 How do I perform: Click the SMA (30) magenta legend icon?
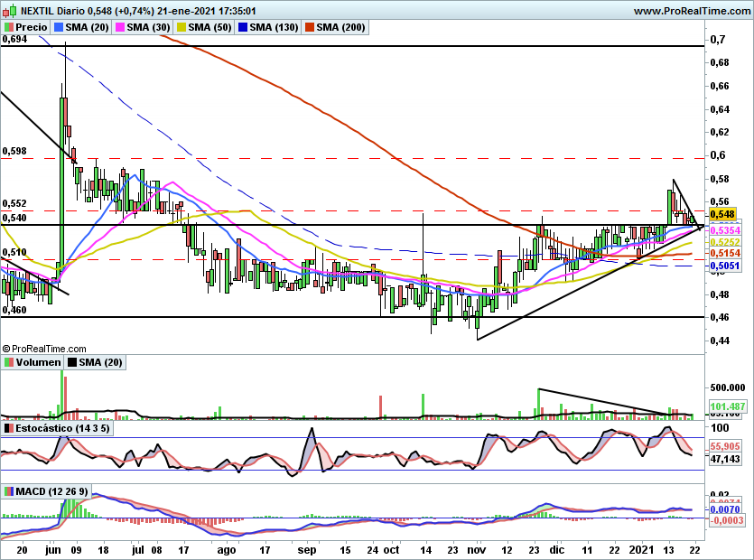(x=120, y=27)
